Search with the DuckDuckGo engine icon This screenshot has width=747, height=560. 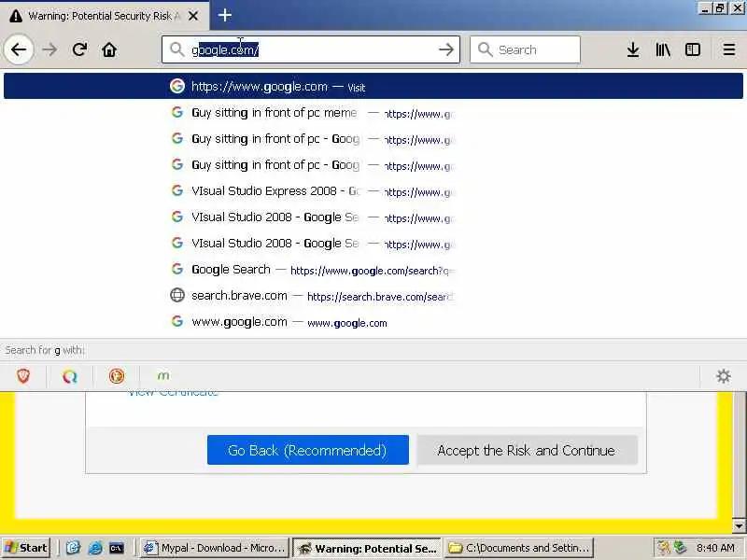(x=117, y=376)
